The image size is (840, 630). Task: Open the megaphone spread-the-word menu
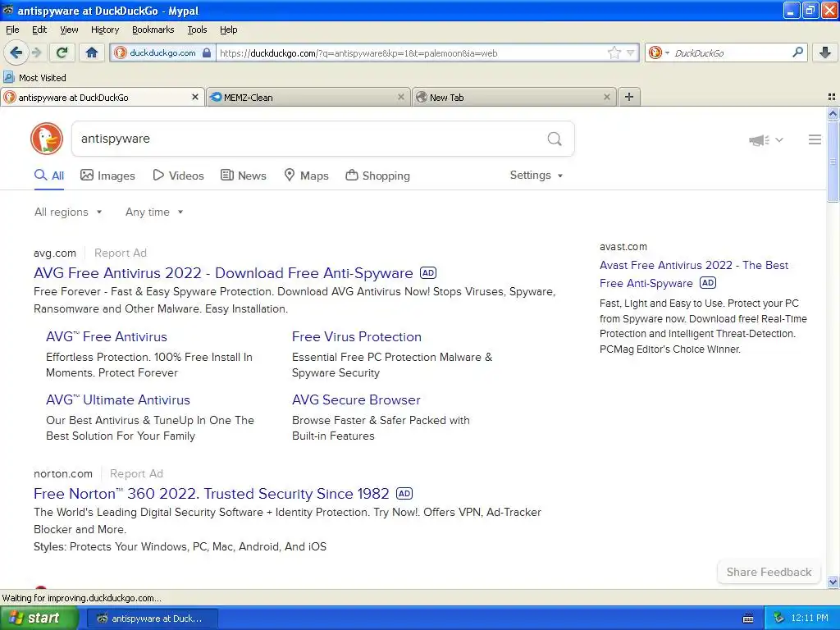[765, 139]
